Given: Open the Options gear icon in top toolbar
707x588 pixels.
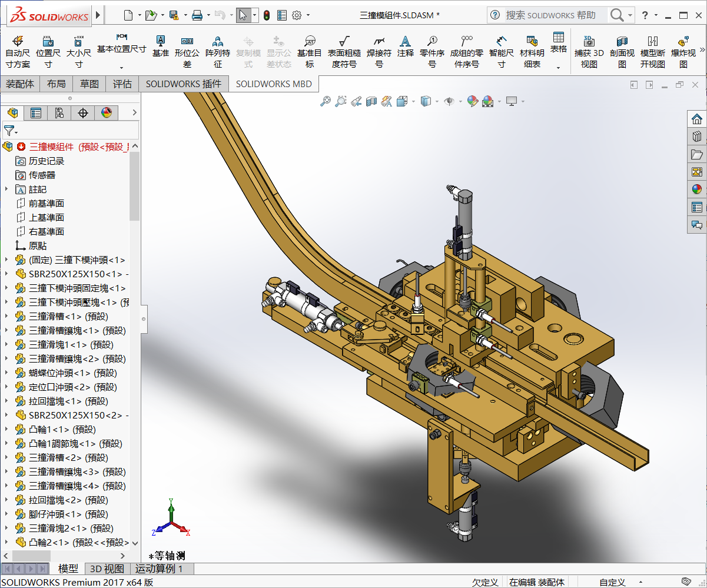Looking at the screenshot, I should coord(297,15).
